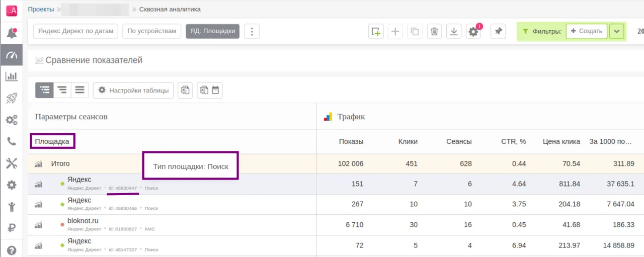
Task: Open the three-dot more reports menu
Action: tap(252, 31)
